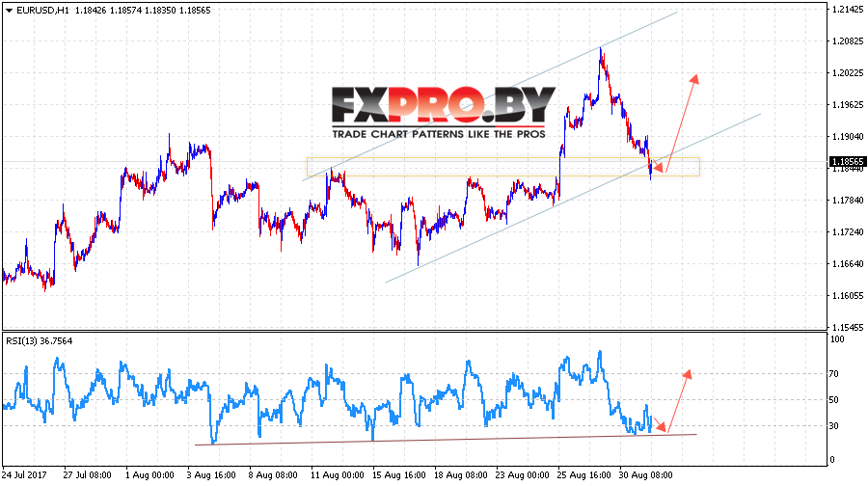868x486 pixels.
Task: Click the RSI scale value 100
Action: 837,339
